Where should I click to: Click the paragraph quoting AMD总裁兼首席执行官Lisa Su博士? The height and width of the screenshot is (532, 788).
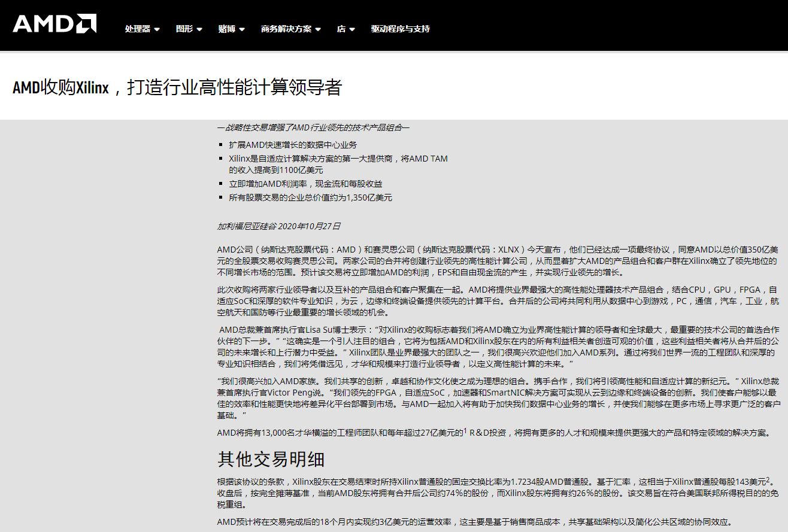pyautogui.click(x=498, y=346)
